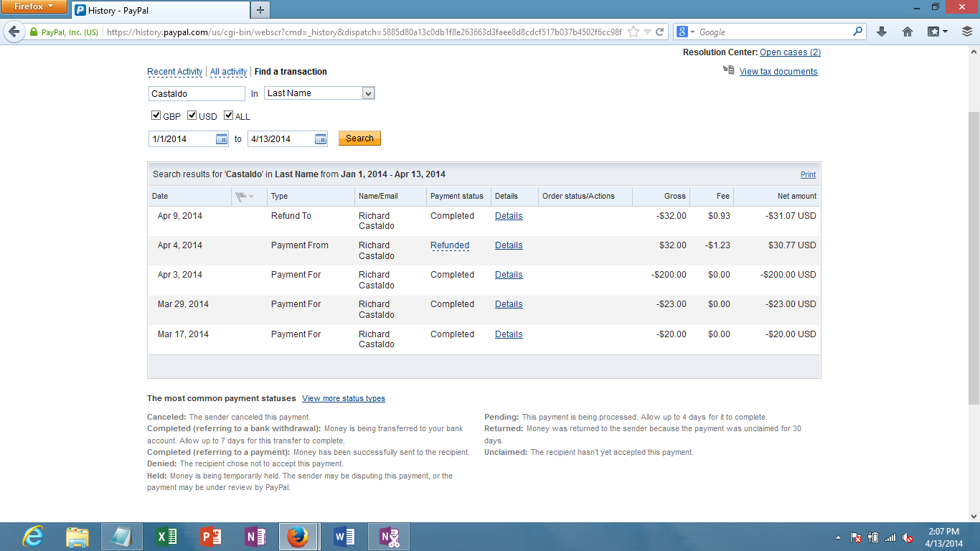Viewport: 980px width, 551px height.
Task: Launch Excel from the taskbar
Action: coord(166,537)
